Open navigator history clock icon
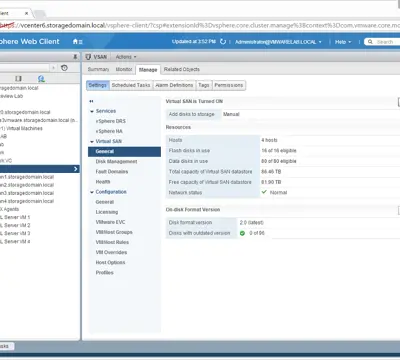The height and width of the screenshot is (360, 400). pyautogui.click(x=64, y=68)
